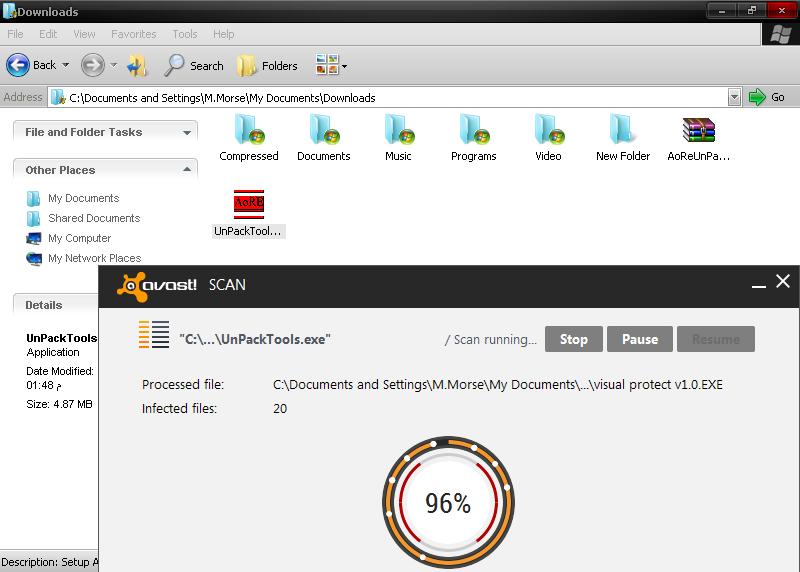Select the Compressed folder icon
The image size is (800, 572).
[249, 130]
